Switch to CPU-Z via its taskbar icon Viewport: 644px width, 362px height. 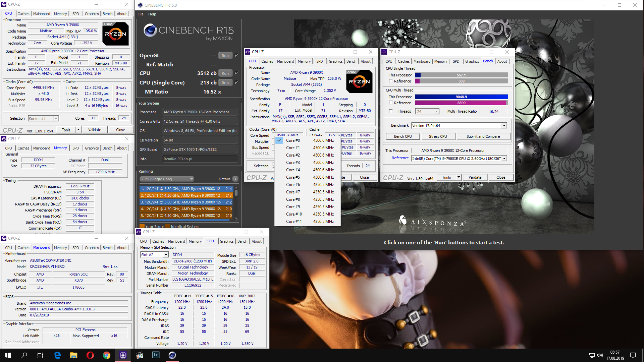tap(123, 355)
